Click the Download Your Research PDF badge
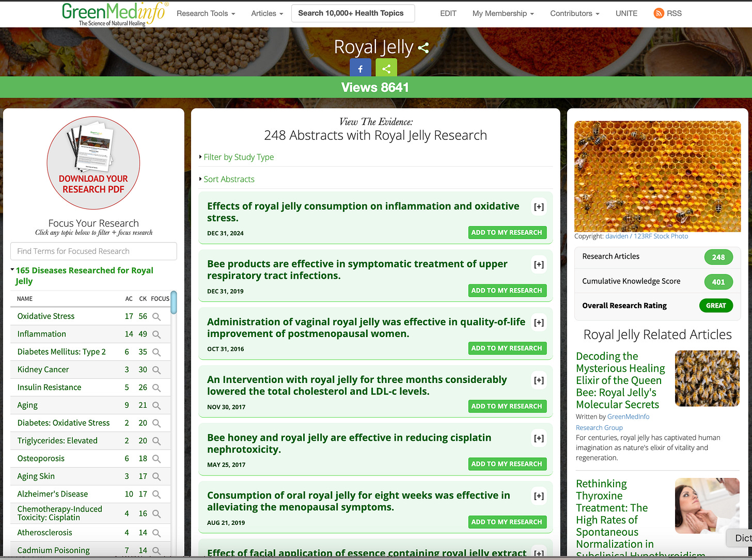The width and height of the screenshot is (752, 560). click(x=93, y=163)
